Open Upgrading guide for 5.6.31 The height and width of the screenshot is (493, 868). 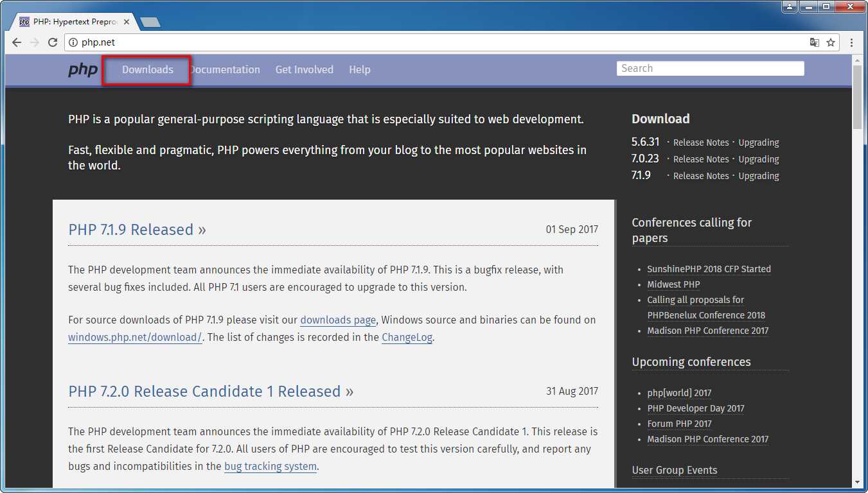point(759,143)
